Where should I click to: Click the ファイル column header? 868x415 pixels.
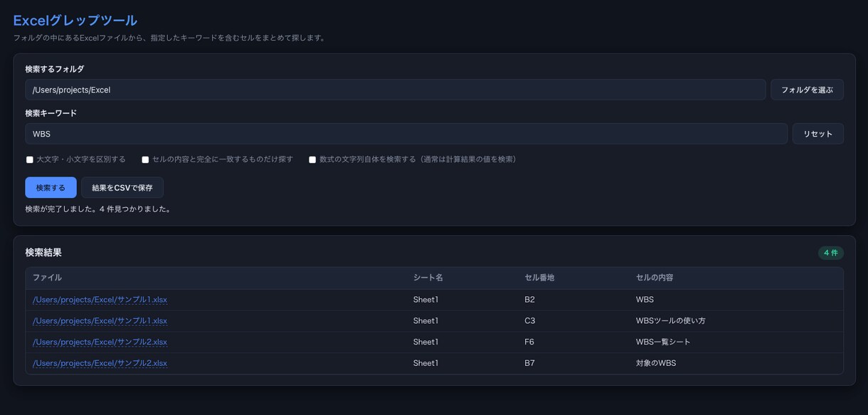click(x=47, y=278)
